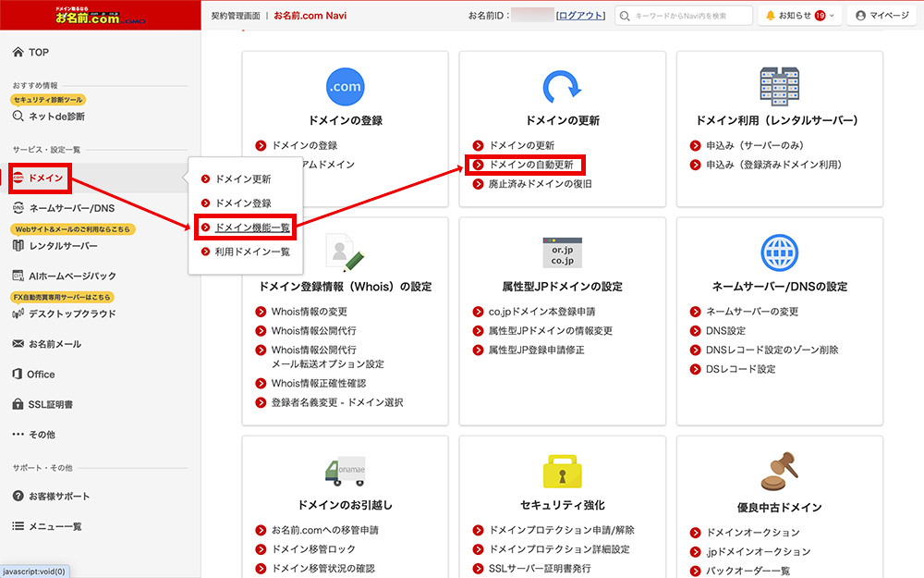This screenshot has height=578, width=924.
Task: Click the yellow padlock セキュリティ強化 icon
Action: coord(561,472)
